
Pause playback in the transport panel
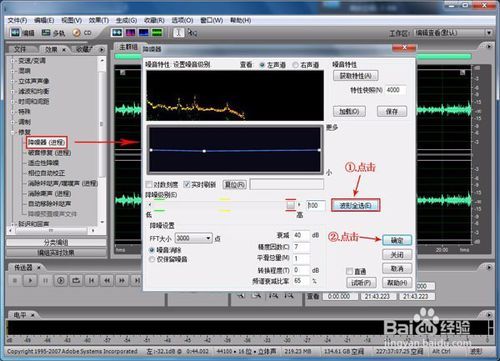pyautogui.click(x=45, y=281)
